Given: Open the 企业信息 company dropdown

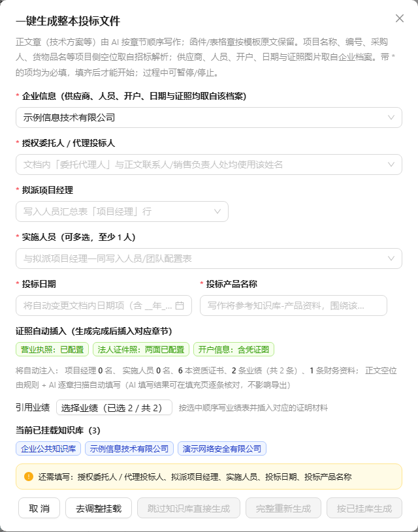Looking at the screenshot, I should (x=209, y=117).
